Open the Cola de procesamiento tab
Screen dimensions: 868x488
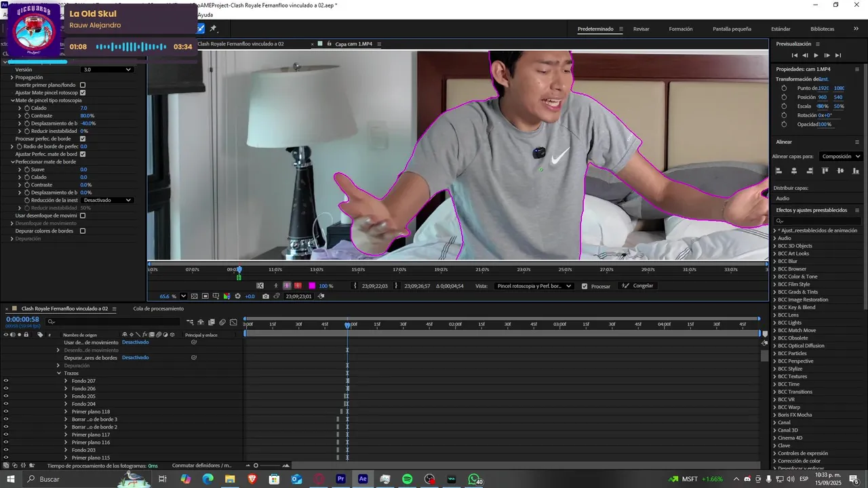click(158, 308)
